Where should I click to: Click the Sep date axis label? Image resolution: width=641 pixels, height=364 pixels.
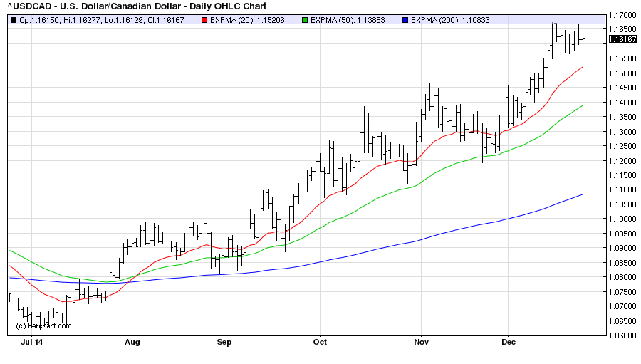click(x=223, y=343)
